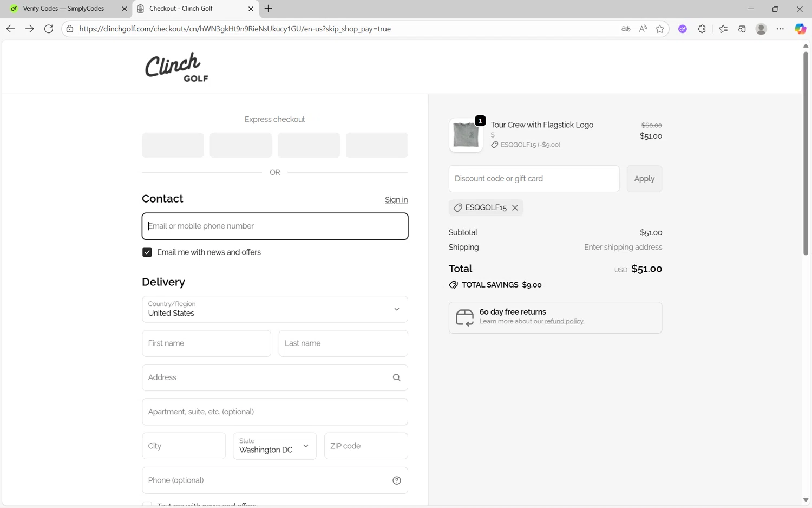Click the First name field

point(207,343)
